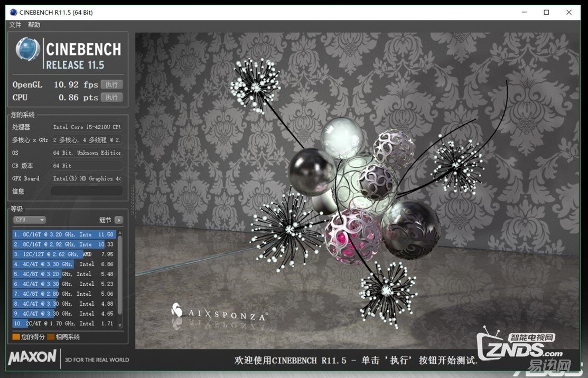
Task: Open the CPU ranking type dropdown
Action: click(29, 220)
